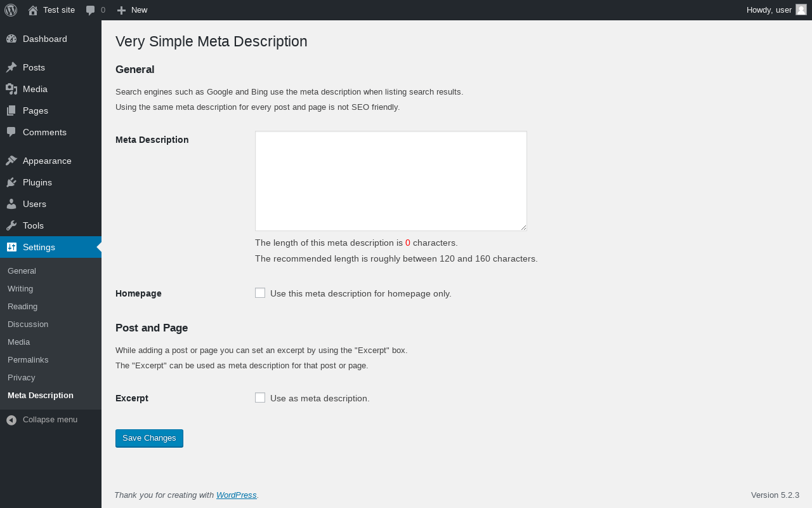The height and width of the screenshot is (508, 812).
Task: Click the Save Changes button
Action: (x=149, y=438)
